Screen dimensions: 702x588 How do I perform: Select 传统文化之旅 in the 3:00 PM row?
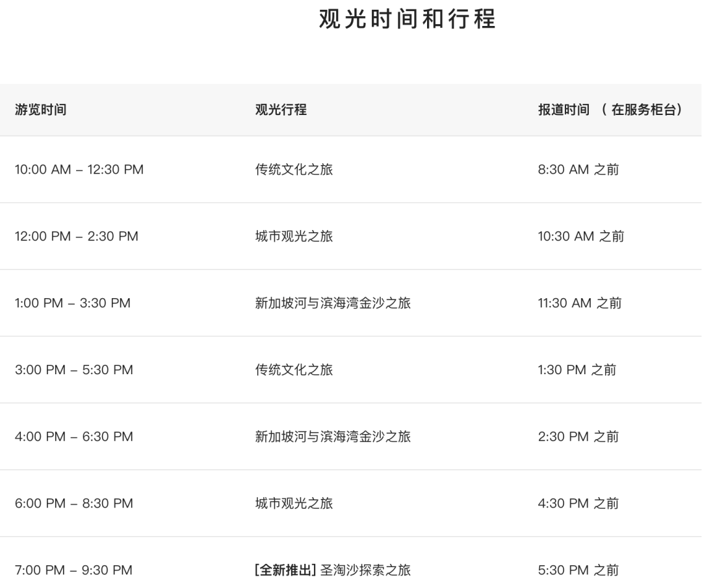294,370
